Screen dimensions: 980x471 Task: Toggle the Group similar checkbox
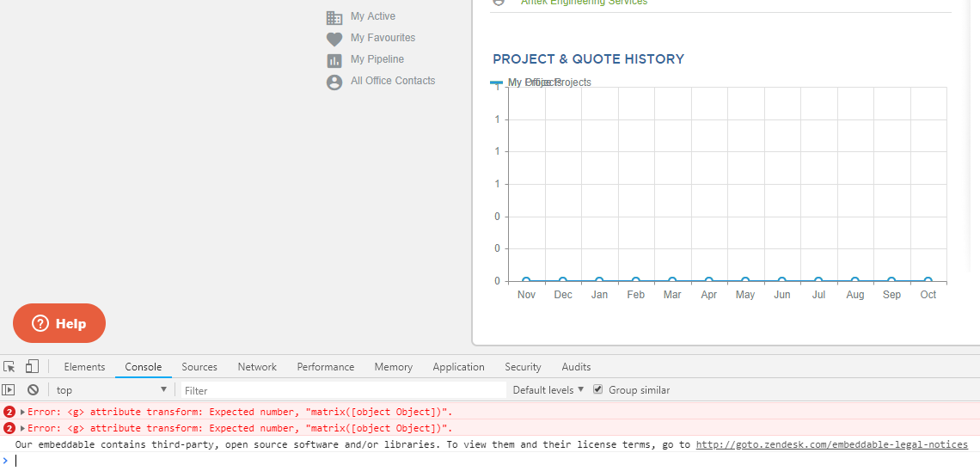click(x=598, y=390)
